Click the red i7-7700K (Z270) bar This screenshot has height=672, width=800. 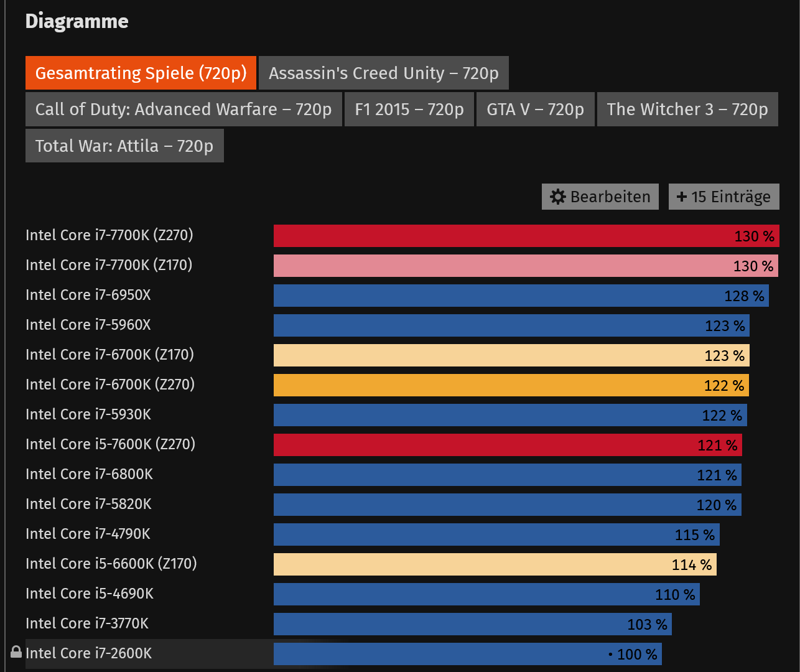click(x=526, y=236)
